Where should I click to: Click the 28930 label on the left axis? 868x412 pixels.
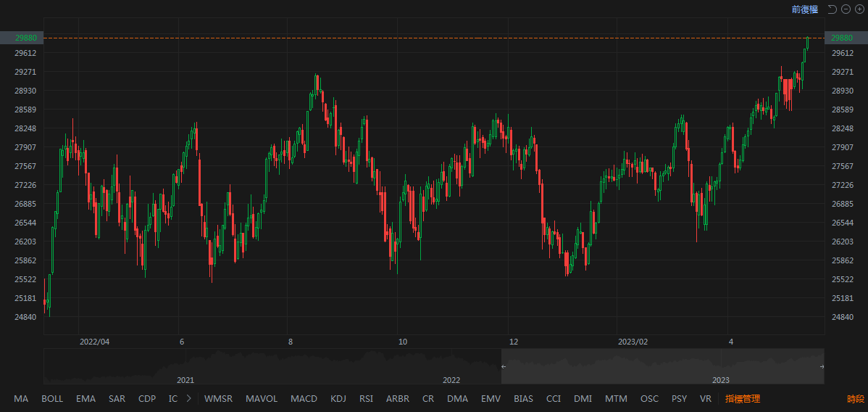coord(27,91)
